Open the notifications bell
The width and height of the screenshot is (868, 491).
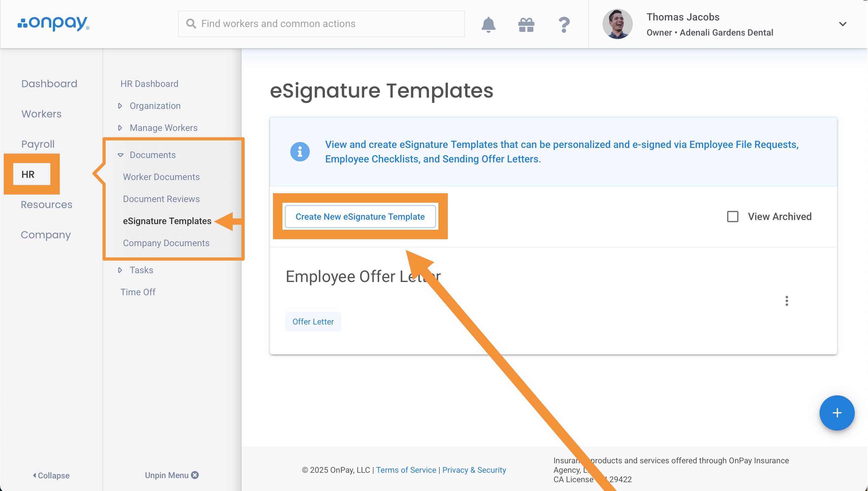[488, 24]
